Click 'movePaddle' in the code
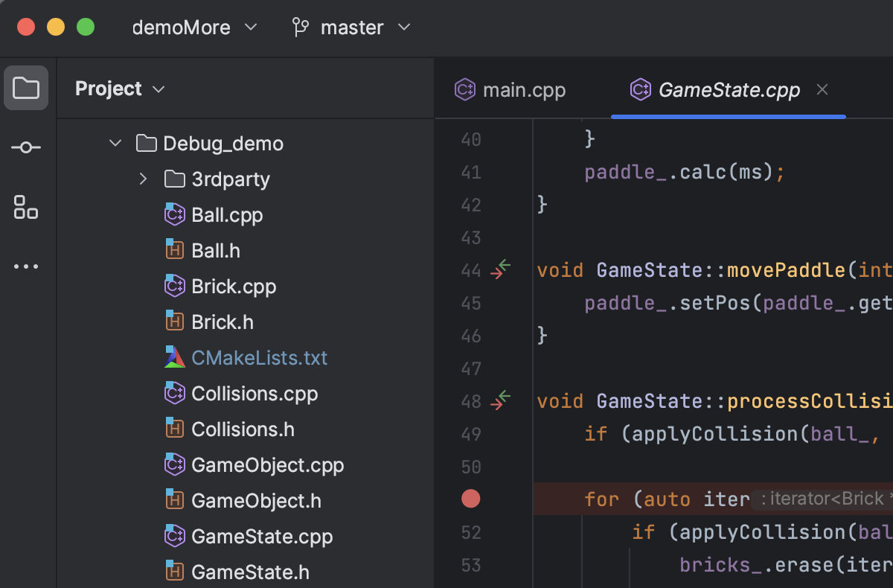The width and height of the screenshot is (893, 588). pyautogui.click(x=787, y=270)
